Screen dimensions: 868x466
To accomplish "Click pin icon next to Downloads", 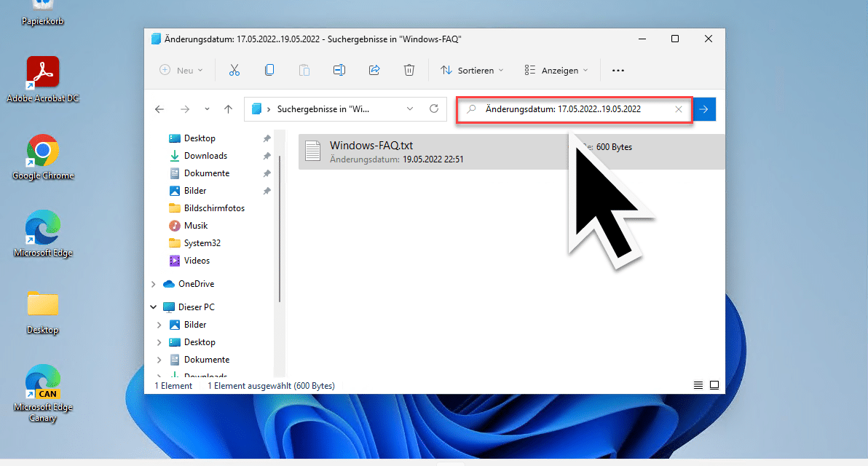I will tap(267, 156).
